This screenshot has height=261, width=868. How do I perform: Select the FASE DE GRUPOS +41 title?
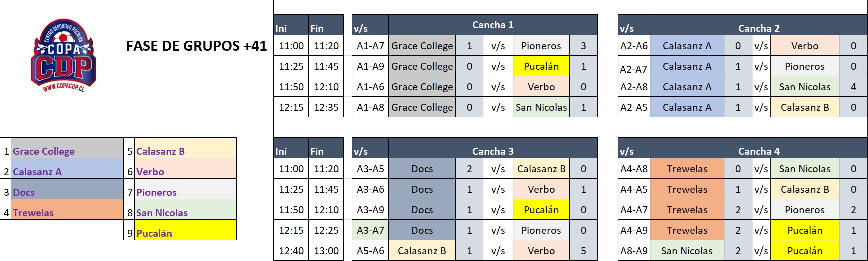click(x=196, y=46)
